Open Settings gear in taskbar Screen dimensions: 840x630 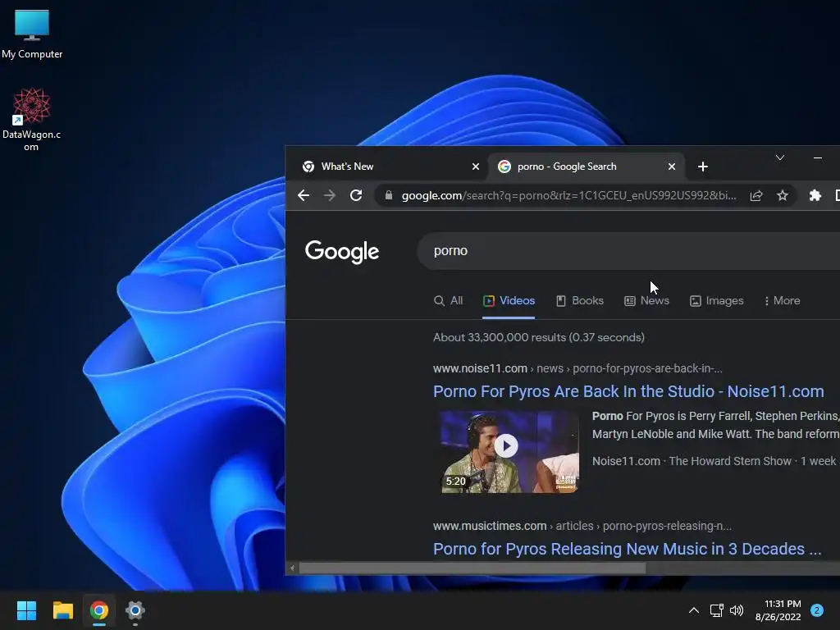click(x=135, y=610)
